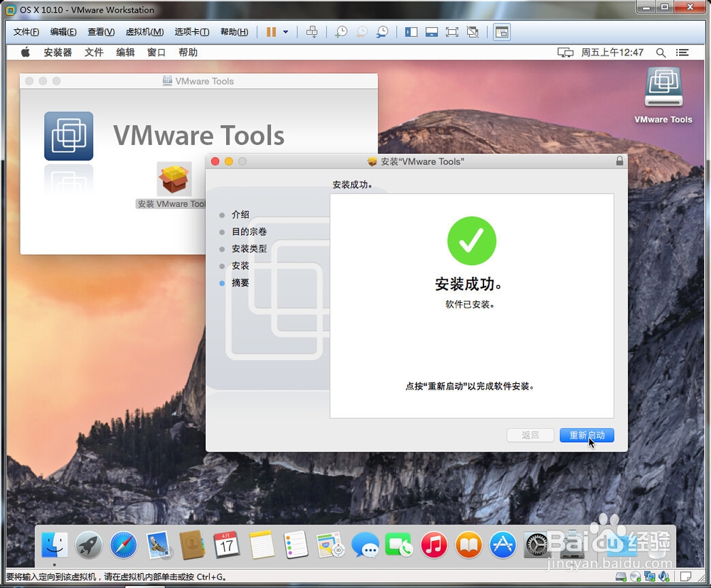Open Launchpad rocket icon in Dock
The image size is (711, 588).
point(89,545)
